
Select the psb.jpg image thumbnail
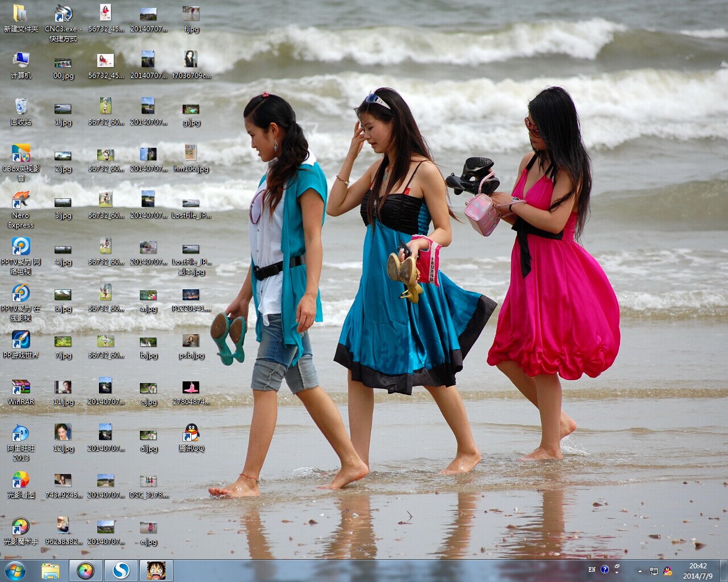click(x=191, y=341)
